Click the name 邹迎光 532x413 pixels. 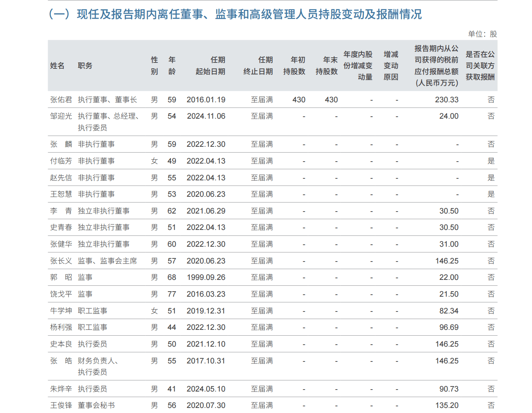tap(61, 116)
